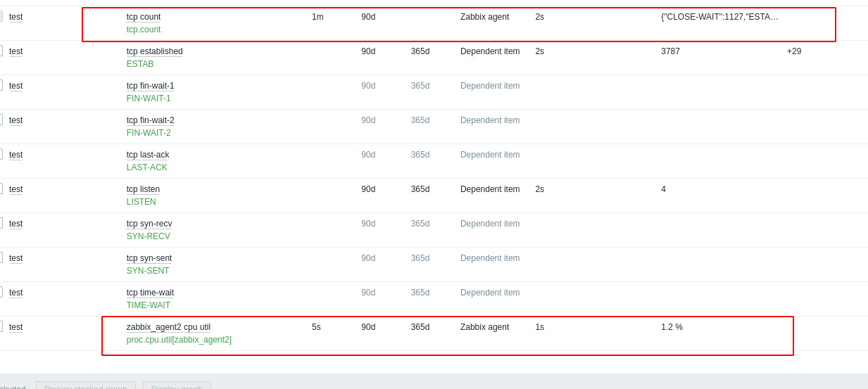Select the tcp last-ack item name

(x=148, y=155)
